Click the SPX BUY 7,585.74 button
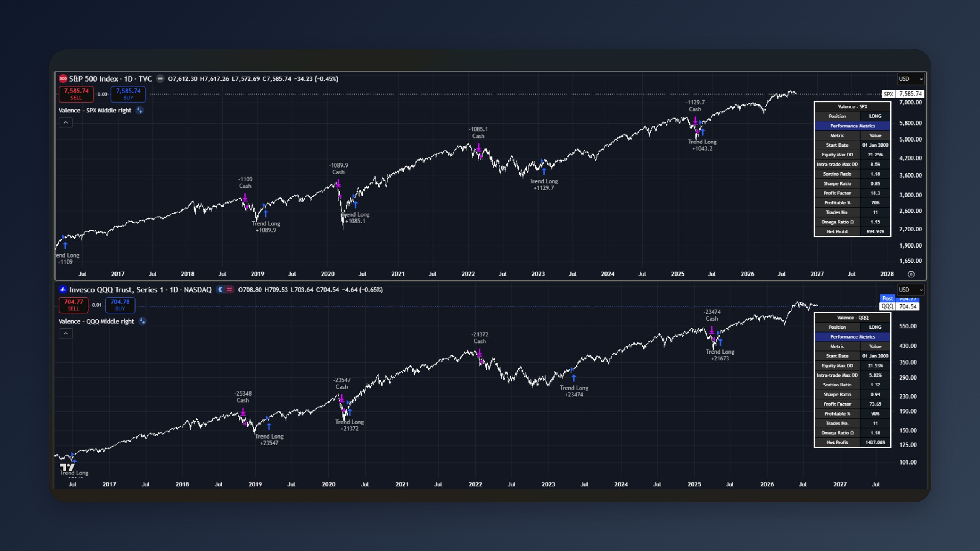 (128, 94)
